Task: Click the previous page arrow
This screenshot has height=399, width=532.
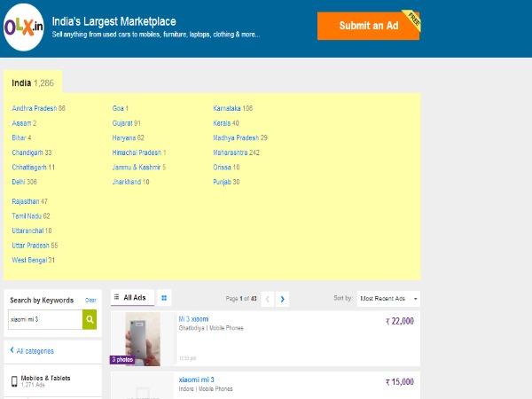Action: (268, 299)
